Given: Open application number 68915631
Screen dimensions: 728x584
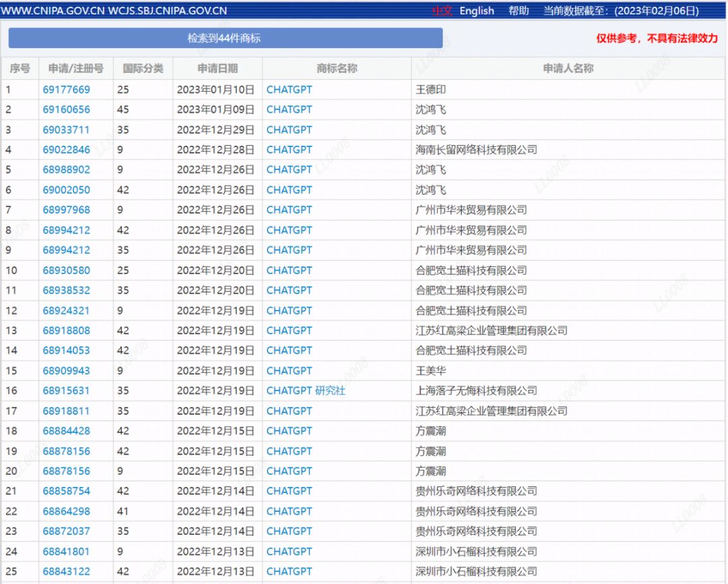Looking at the screenshot, I should (66, 390).
